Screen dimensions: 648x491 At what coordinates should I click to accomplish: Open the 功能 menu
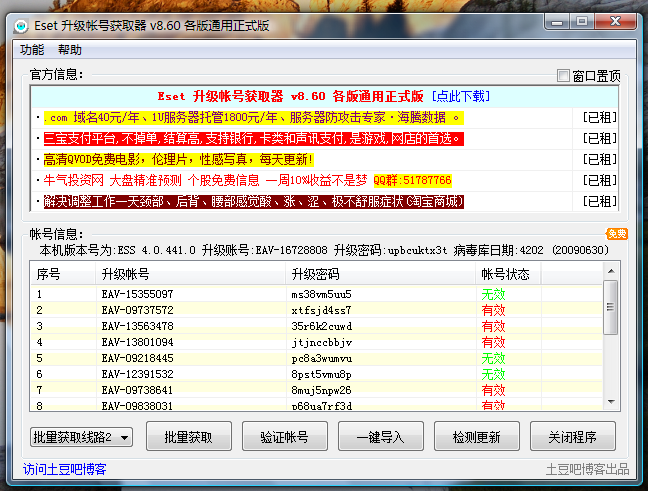[x=32, y=50]
